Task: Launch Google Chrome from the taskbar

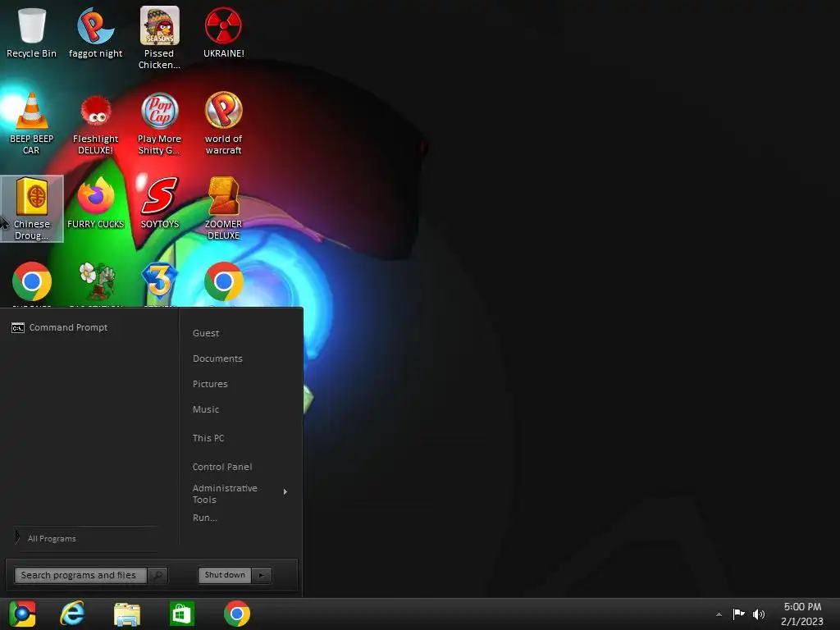Action: [x=237, y=614]
